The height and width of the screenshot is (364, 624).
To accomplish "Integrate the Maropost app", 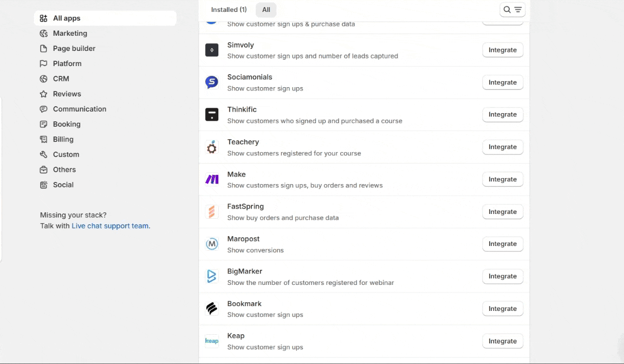I will pos(503,244).
